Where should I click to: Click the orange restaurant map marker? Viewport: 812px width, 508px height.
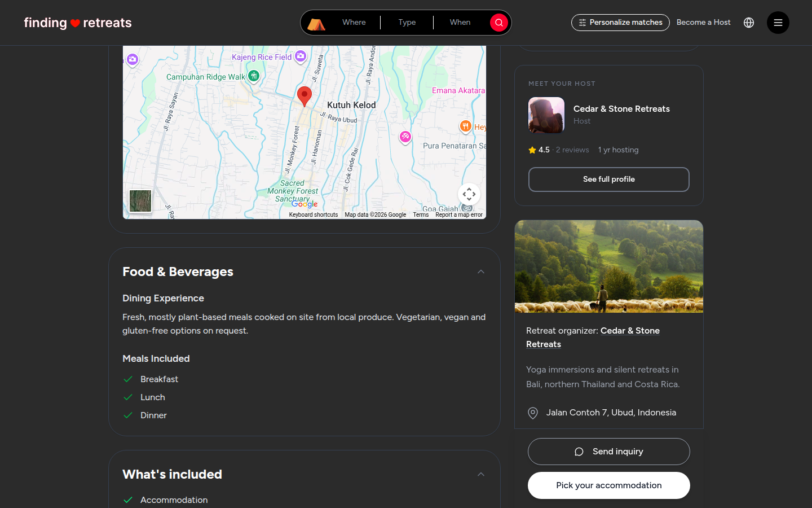465,126
